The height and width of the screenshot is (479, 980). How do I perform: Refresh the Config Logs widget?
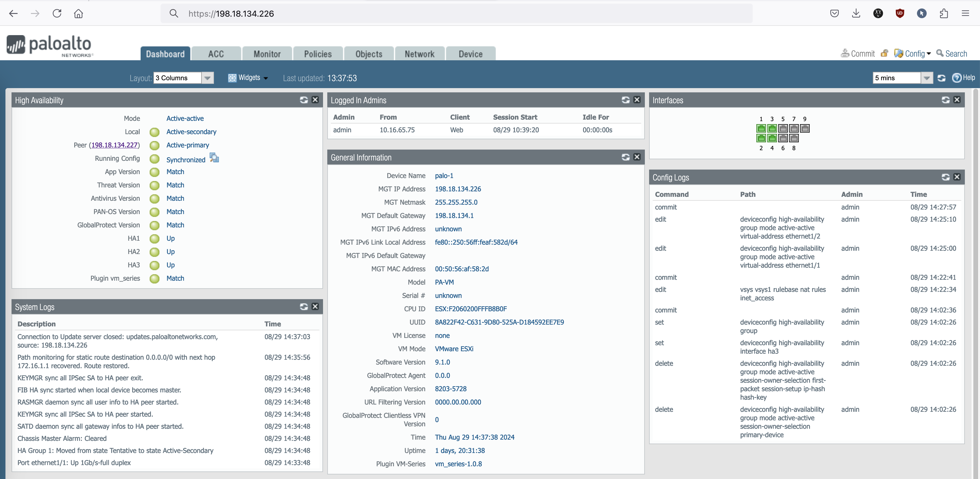[945, 177]
